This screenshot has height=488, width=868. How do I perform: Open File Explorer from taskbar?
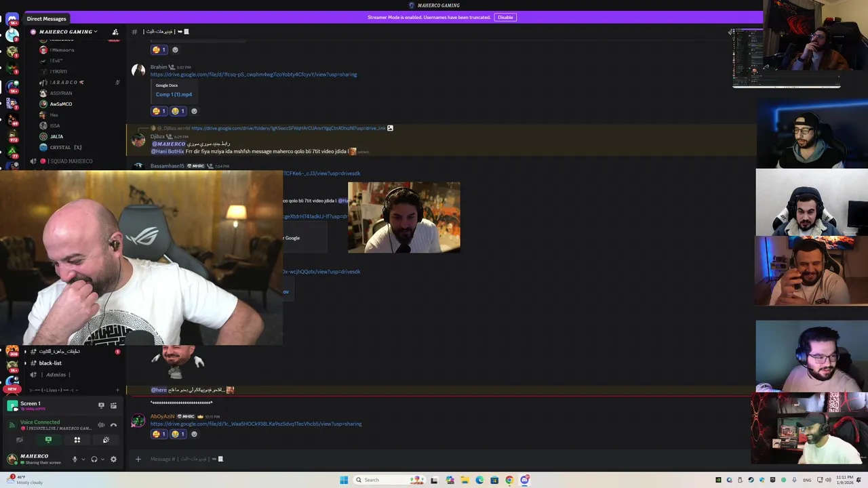465,480
